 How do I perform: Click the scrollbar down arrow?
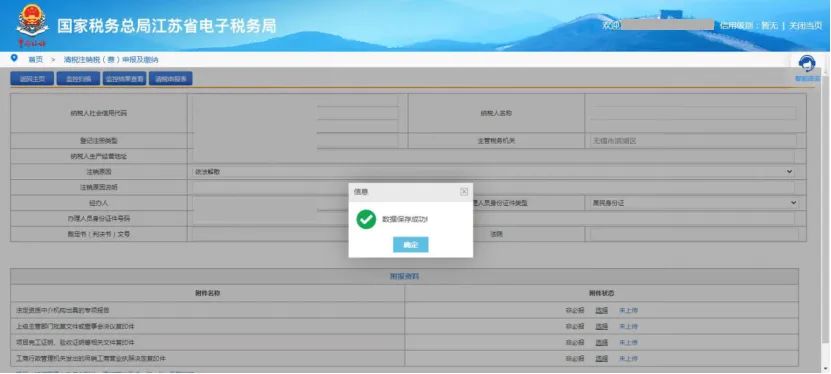point(826,369)
